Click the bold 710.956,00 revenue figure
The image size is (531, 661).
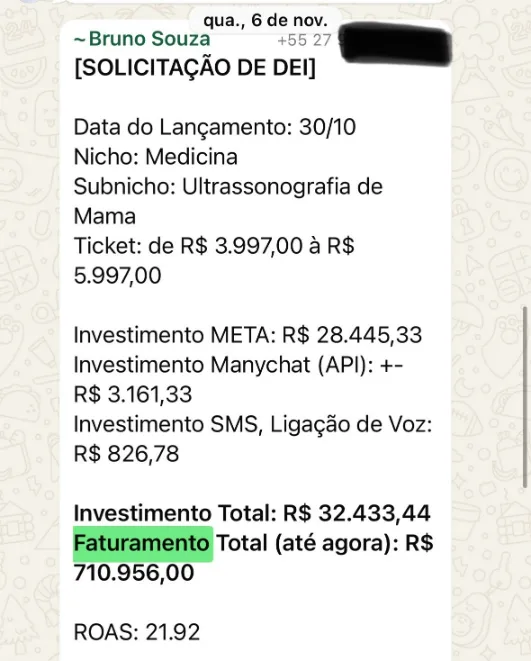tap(134, 573)
